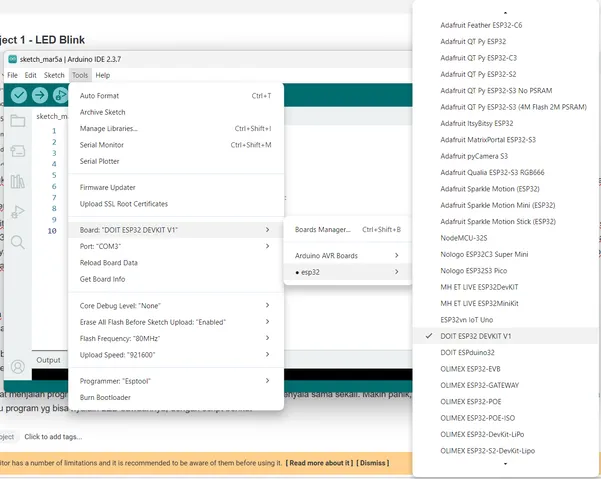Expand Flash Frequency: "80MHz" submenu
This screenshot has height=479, width=601.
click(176, 339)
